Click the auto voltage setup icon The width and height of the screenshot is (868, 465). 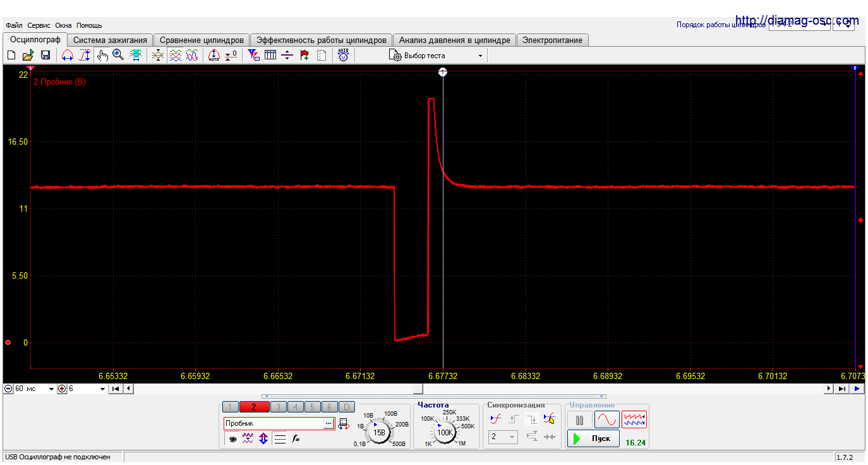click(343, 56)
